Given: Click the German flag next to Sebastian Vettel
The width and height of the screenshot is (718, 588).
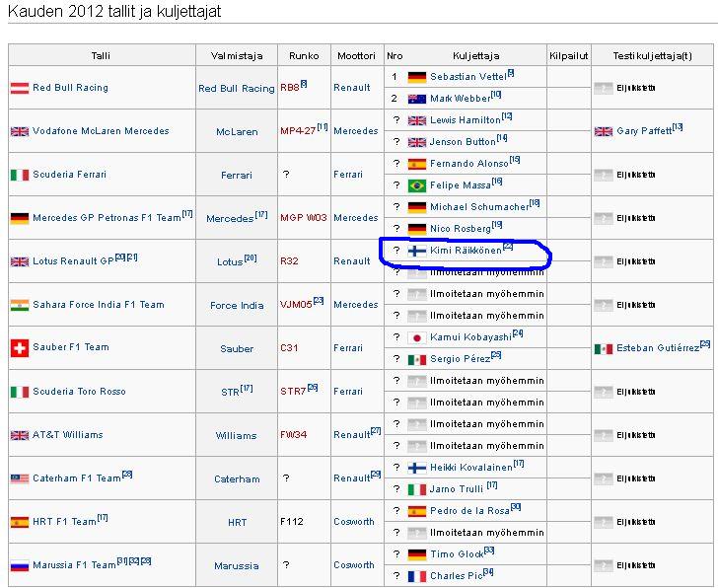Looking at the screenshot, I should 416,77.
